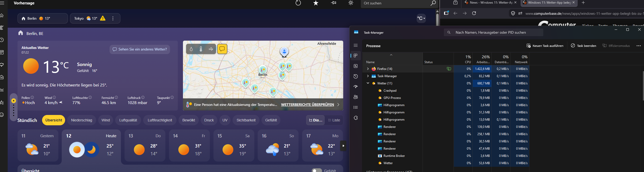The width and height of the screenshot is (644, 172).
Task: Click Pollen info icon
Action: (32, 97)
